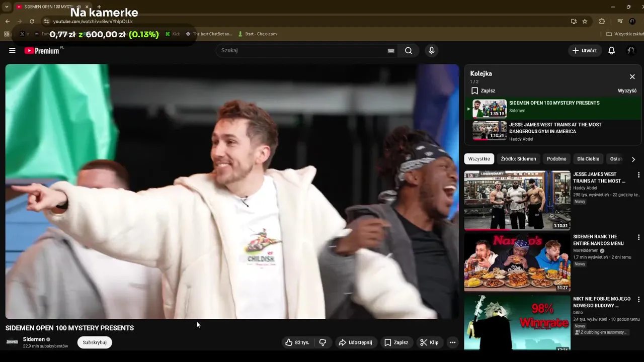Open browser apps grid shortcut

pos(7,34)
